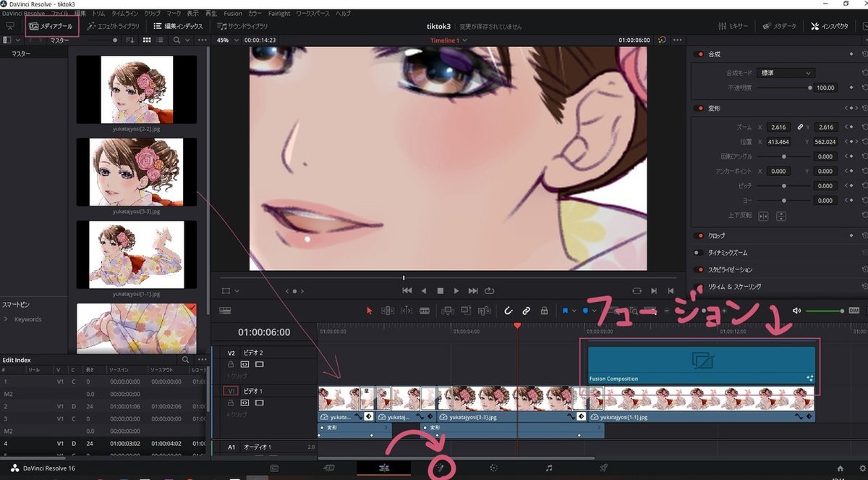Screen dimensions: 868x480
Task: Toggle the スタビライゼーション section on/off
Action: click(699, 269)
